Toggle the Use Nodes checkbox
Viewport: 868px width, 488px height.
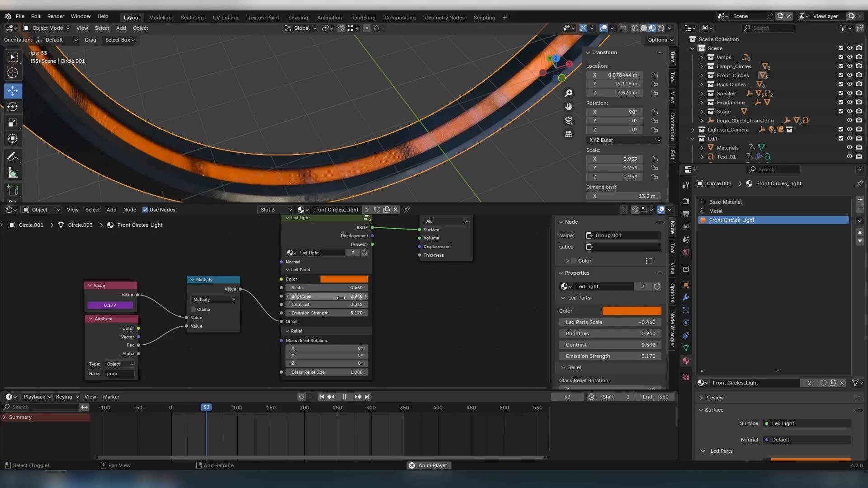point(145,210)
